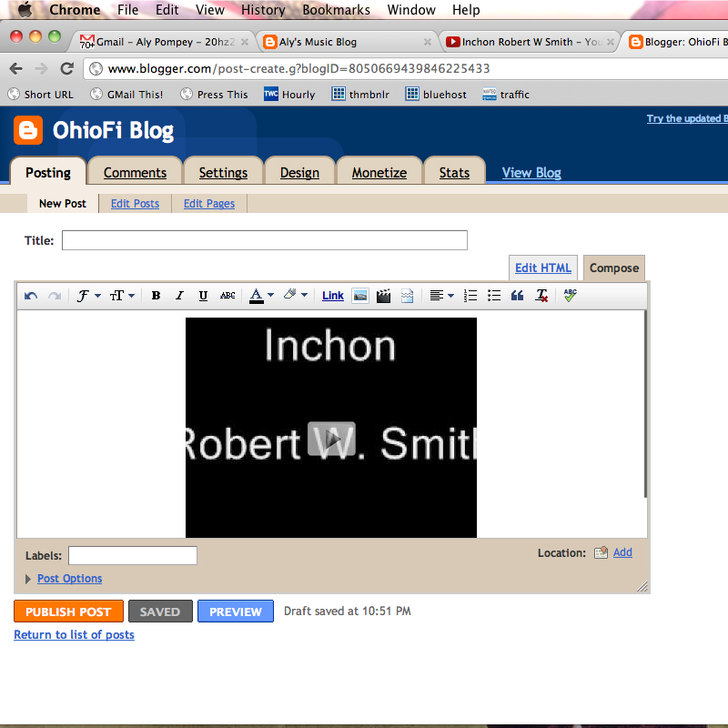728x728 pixels.
Task: Open traffic bookmark
Action: click(506, 95)
